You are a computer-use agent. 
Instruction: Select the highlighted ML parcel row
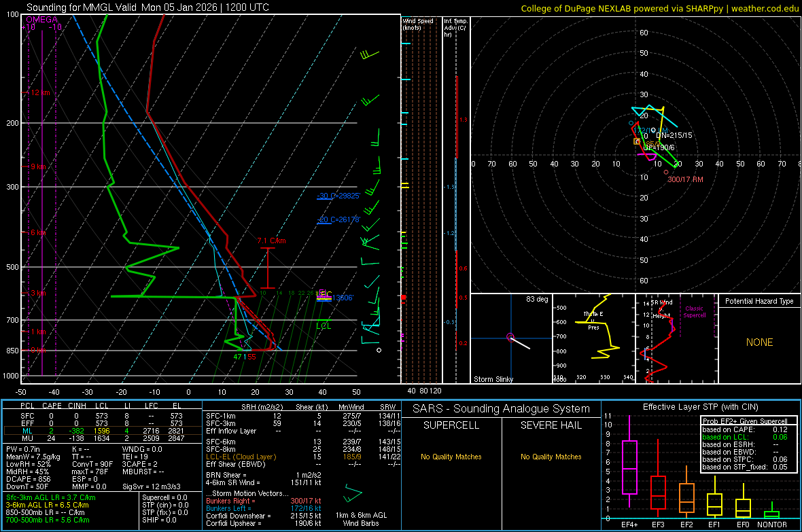(103, 431)
